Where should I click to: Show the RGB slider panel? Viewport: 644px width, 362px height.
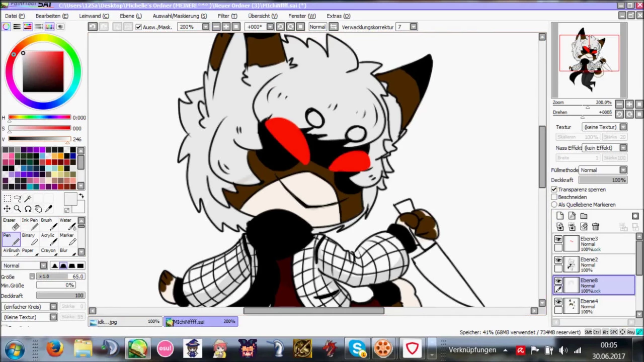click(17, 27)
